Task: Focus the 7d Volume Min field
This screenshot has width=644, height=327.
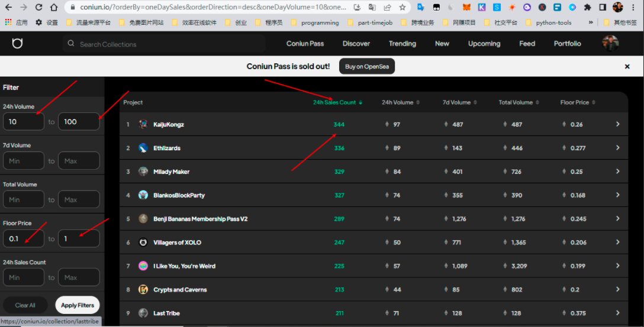Action: click(x=24, y=161)
